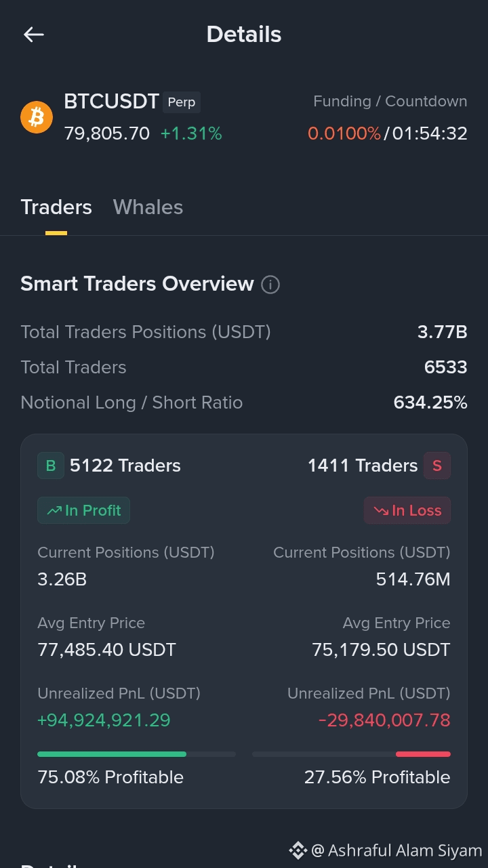The image size is (488, 868).
Task: Switch to the Whales tab
Action: 148,207
